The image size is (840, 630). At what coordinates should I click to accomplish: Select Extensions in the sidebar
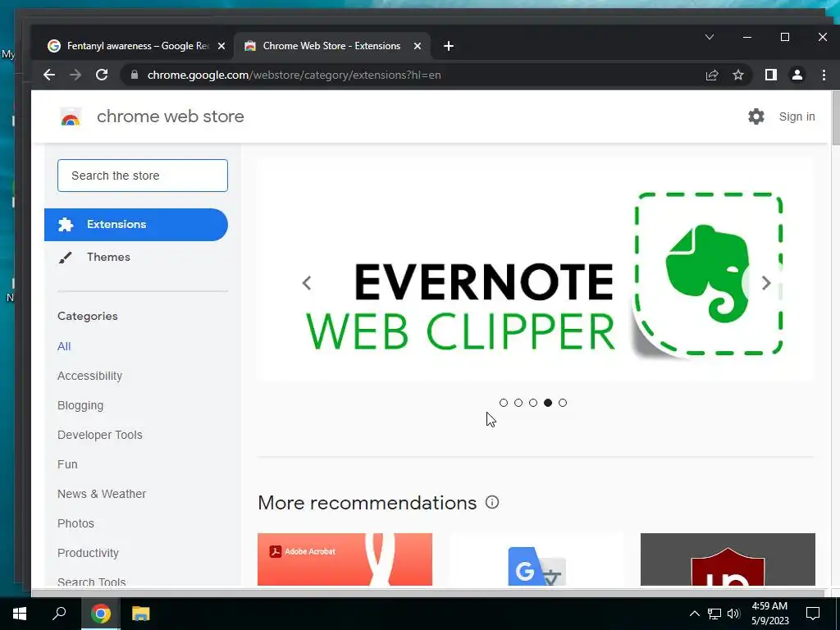136,225
